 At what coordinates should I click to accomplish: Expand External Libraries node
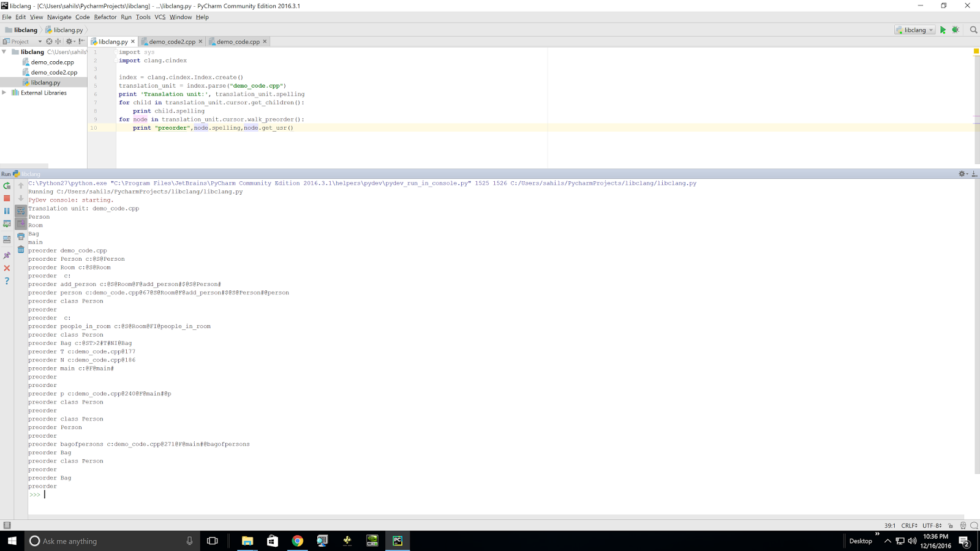pos(4,93)
